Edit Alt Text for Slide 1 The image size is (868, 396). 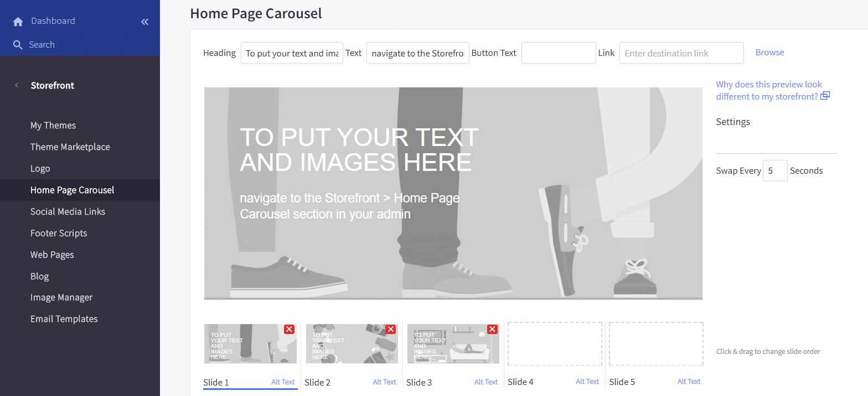pyautogui.click(x=283, y=382)
